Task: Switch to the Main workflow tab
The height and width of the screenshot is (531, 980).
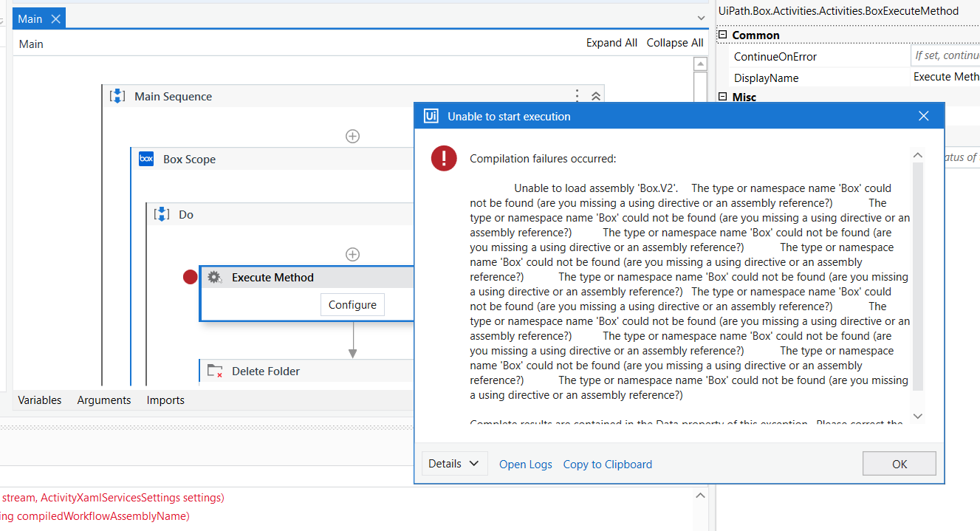Action: click(30, 18)
